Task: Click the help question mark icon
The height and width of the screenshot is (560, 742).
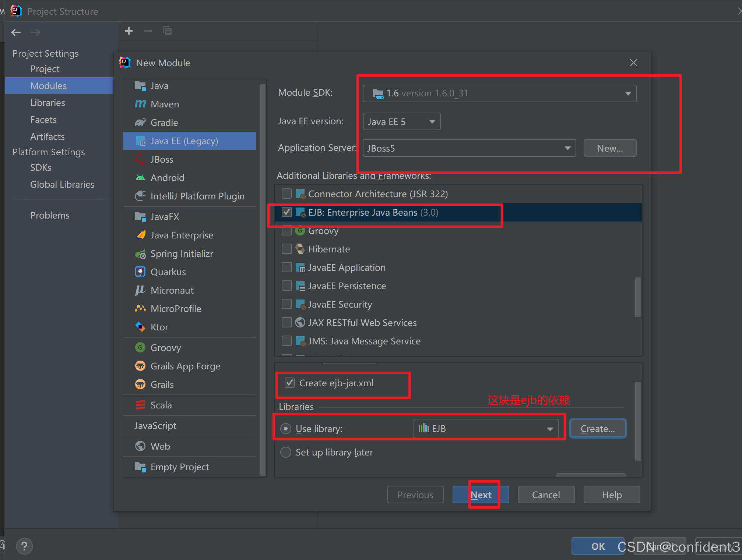Action: tap(24, 546)
